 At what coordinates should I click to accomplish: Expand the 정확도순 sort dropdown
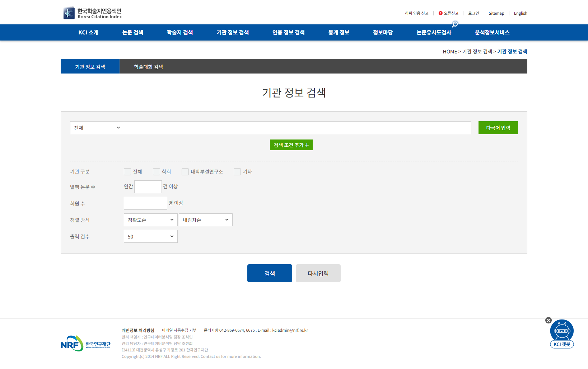pos(150,220)
